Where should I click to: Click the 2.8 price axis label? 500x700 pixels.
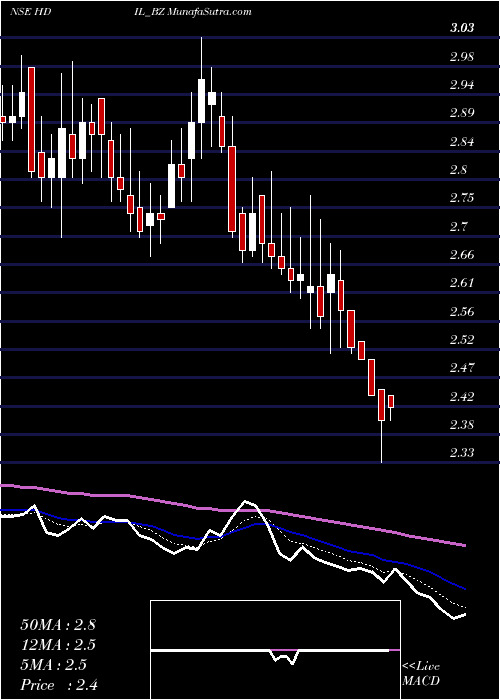[459, 170]
